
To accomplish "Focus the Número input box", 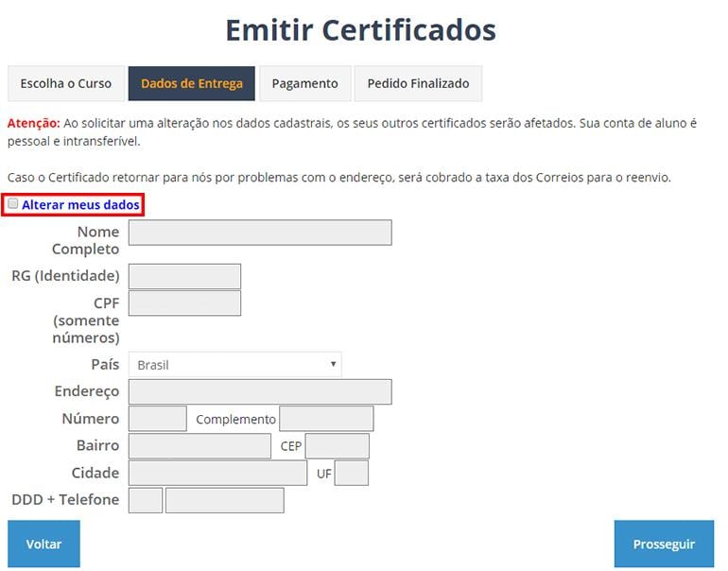I will click(x=157, y=419).
